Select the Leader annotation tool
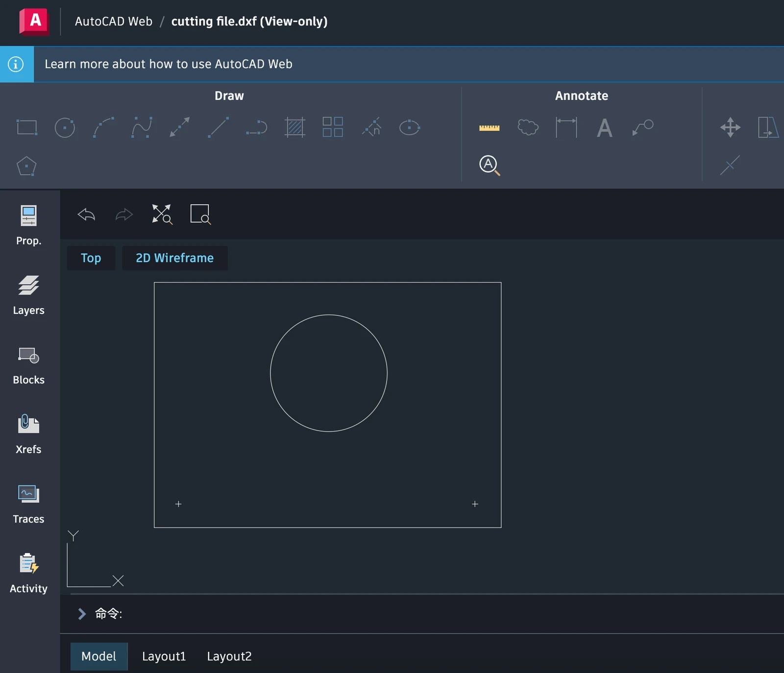 point(643,127)
